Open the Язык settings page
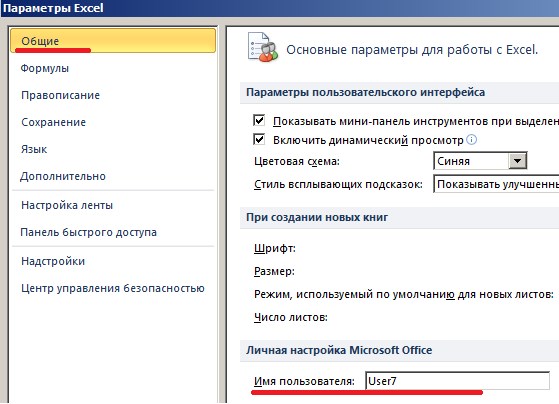 tap(34, 149)
